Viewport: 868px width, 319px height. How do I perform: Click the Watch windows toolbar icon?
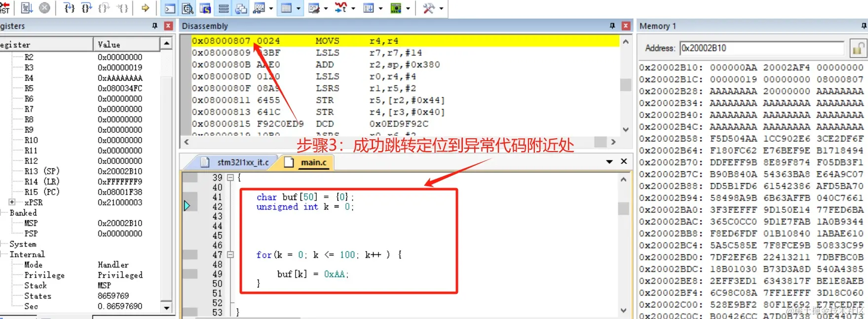(x=259, y=8)
